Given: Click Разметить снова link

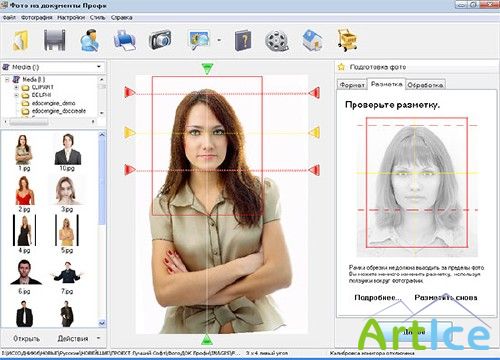Looking at the screenshot, I should pos(446,298).
